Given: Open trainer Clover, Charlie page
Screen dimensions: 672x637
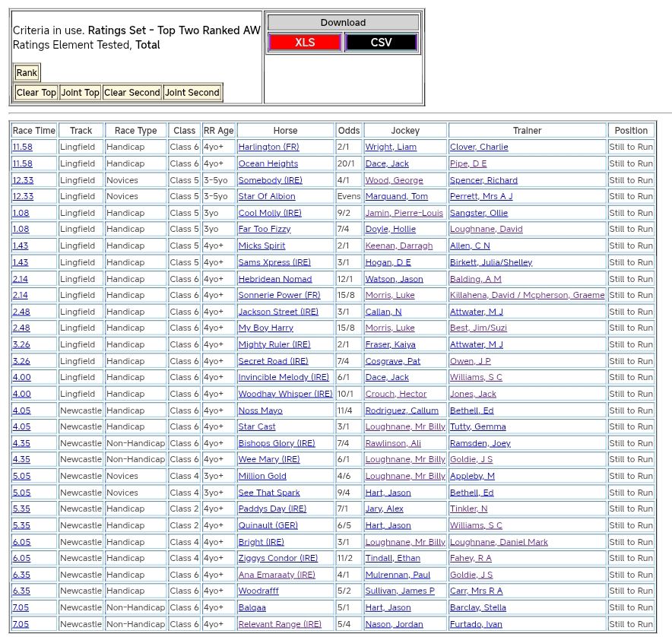Looking at the screenshot, I should 479,147.
